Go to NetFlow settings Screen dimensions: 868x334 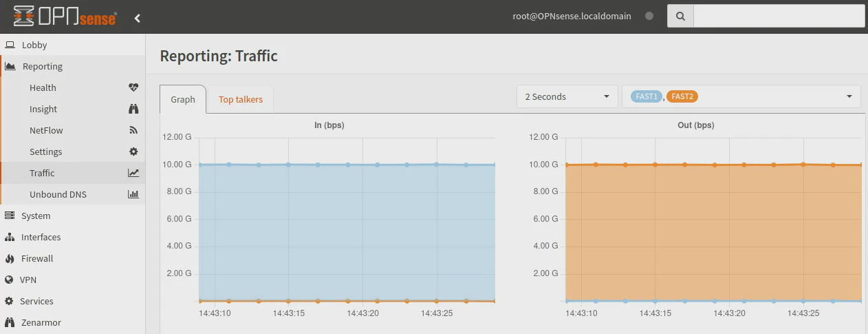(73, 130)
